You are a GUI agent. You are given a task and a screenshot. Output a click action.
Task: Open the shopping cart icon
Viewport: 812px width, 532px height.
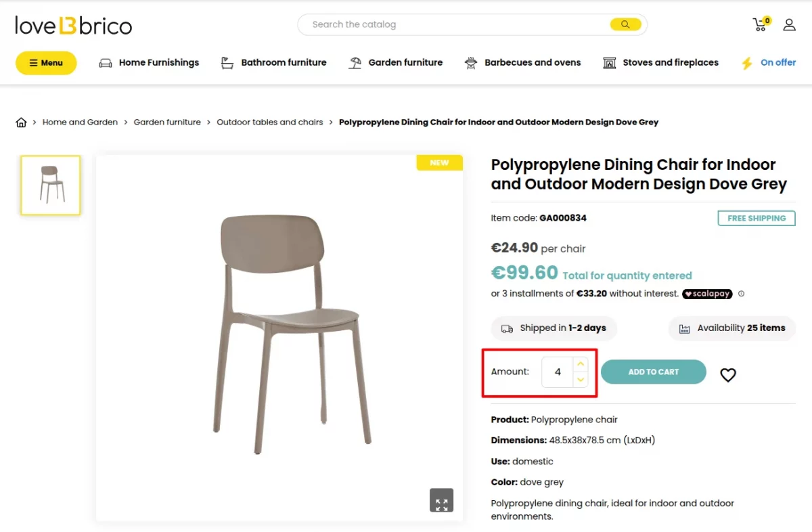click(759, 24)
